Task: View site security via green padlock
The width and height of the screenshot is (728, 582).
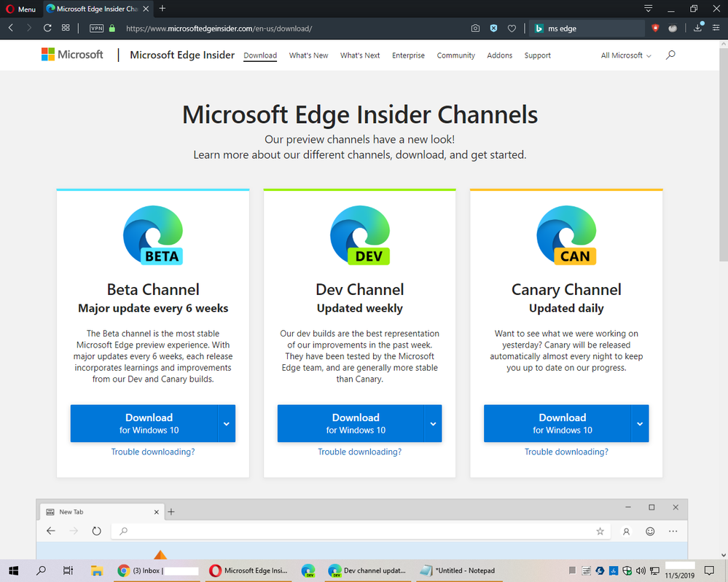Action: pos(112,28)
